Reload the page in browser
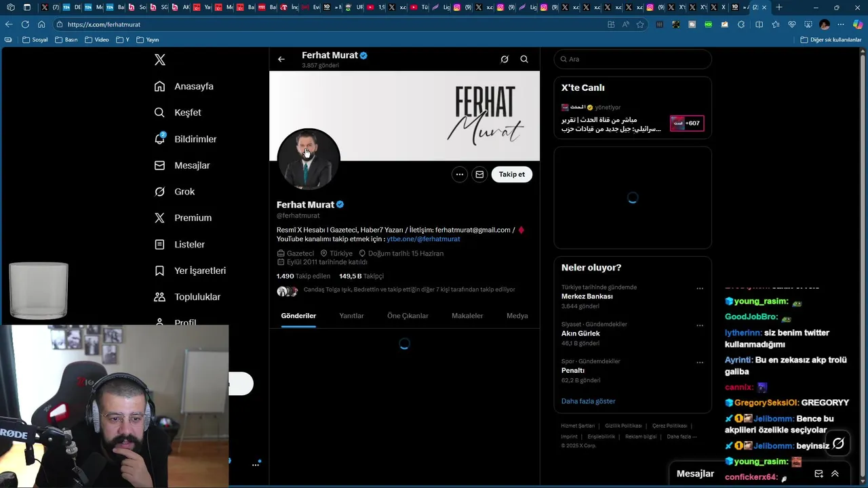868x488 pixels. (x=25, y=24)
